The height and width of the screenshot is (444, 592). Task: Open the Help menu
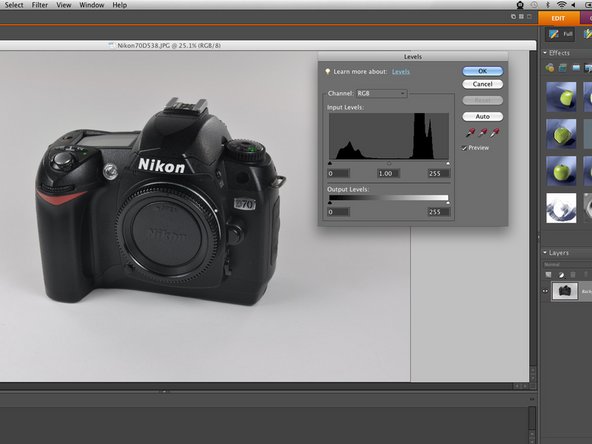120,5
